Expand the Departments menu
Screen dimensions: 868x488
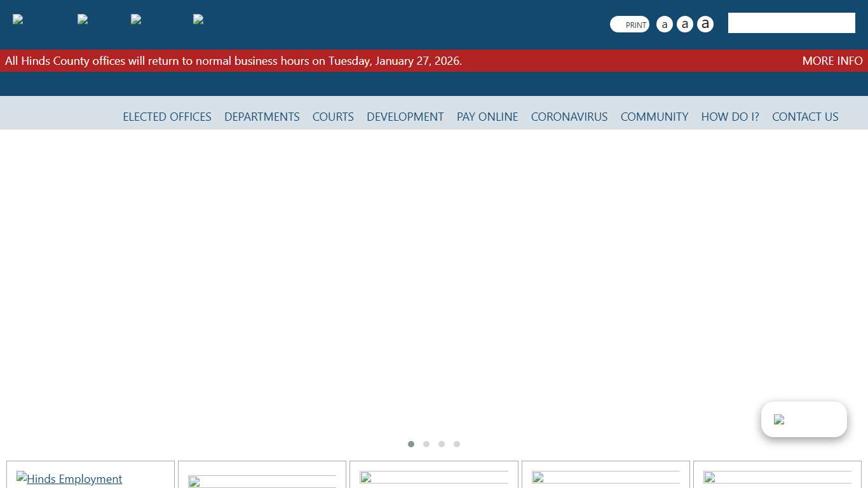click(x=262, y=117)
